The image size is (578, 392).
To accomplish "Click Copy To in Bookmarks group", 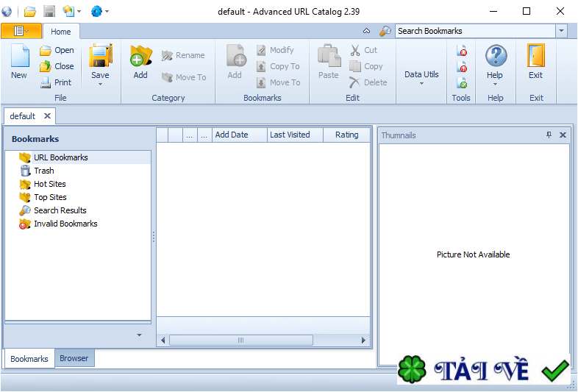I will 278,66.
